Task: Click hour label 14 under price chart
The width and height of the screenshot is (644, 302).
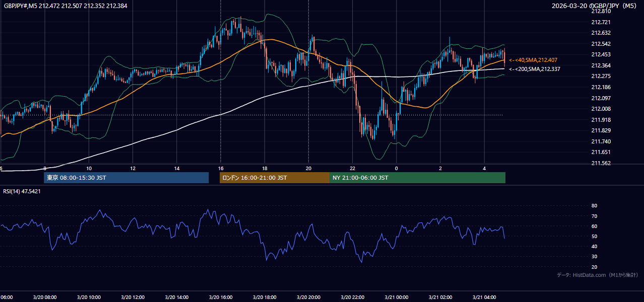Action: [177, 169]
